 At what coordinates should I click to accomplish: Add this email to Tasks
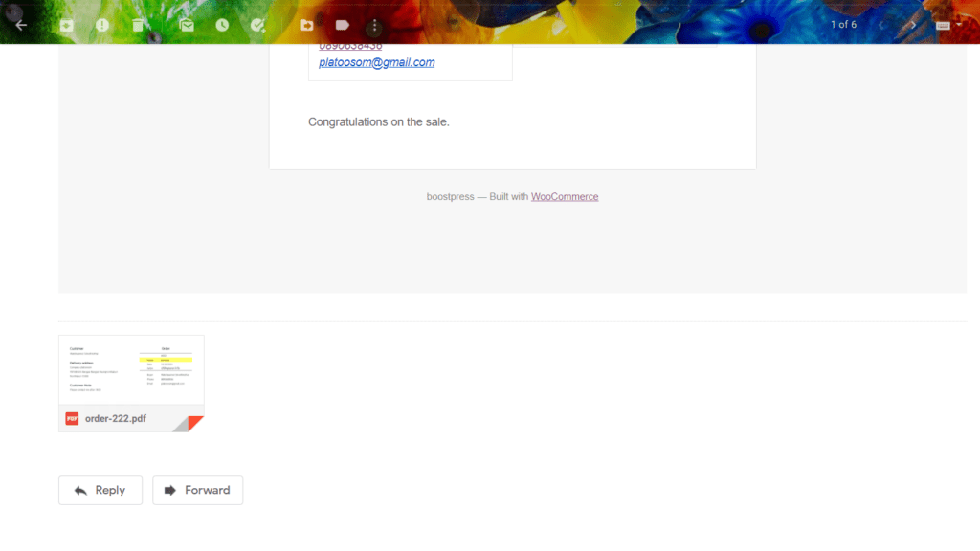[257, 25]
